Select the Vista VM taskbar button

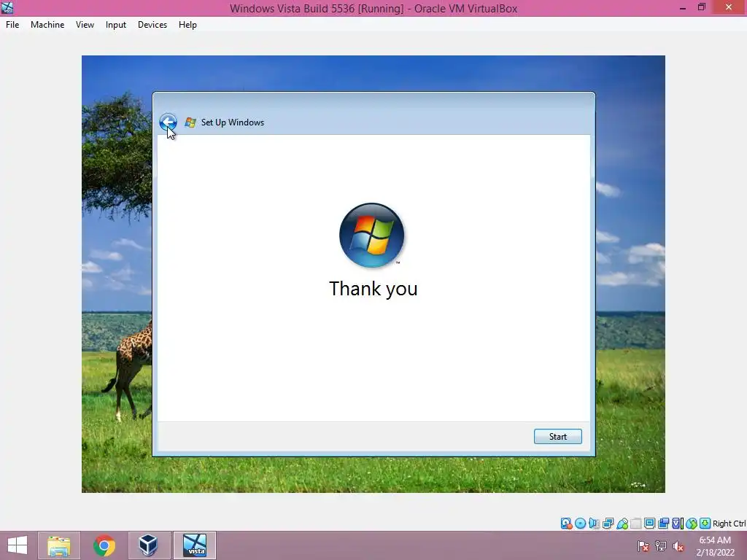coord(194,545)
